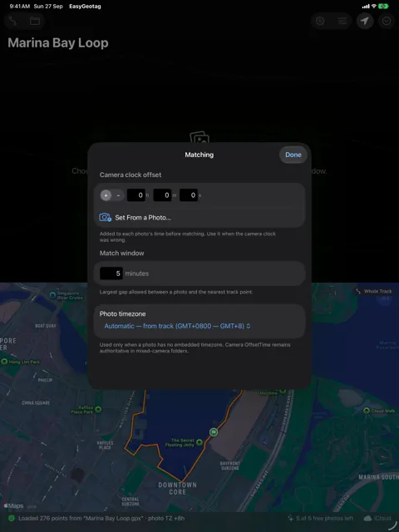Screen dimensions: 399x532
Task: Click the Wi-Fi indicator in status bar
Action: pyautogui.click(x=374, y=6)
